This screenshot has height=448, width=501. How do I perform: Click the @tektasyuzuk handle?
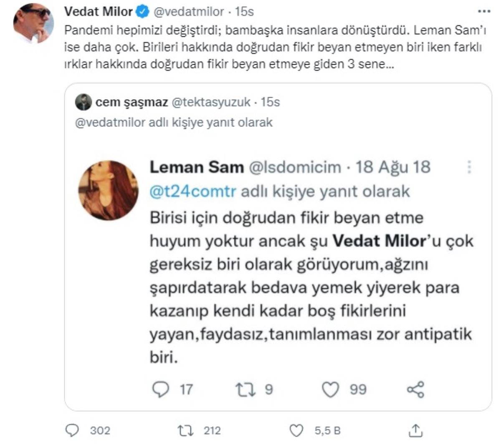[211, 102]
